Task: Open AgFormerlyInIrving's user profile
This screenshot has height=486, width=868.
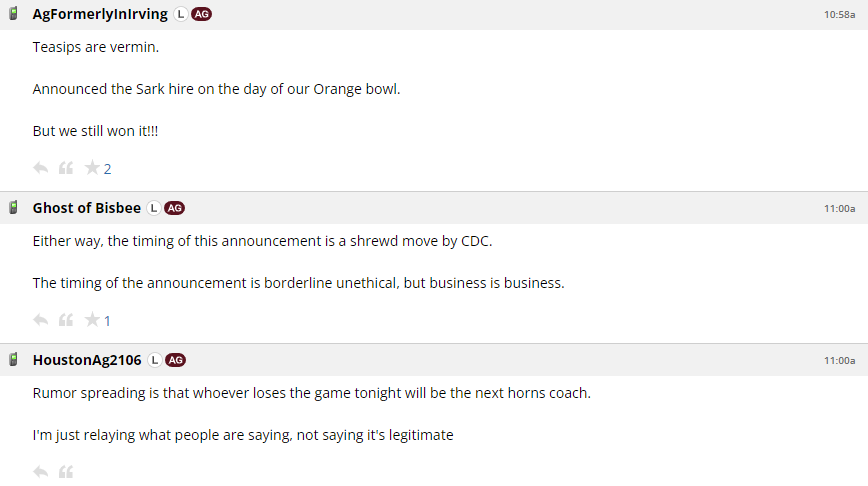Action: [x=100, y=15]
